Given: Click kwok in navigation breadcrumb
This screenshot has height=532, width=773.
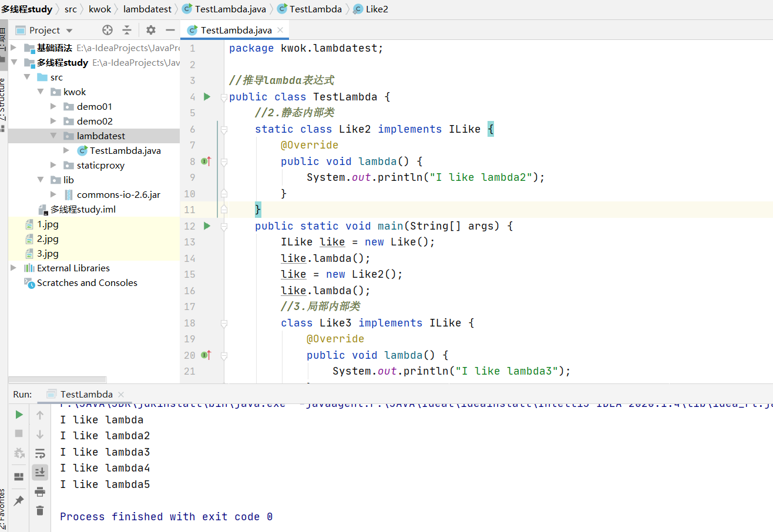Looking at the screenshot, I should coord(100,9).
